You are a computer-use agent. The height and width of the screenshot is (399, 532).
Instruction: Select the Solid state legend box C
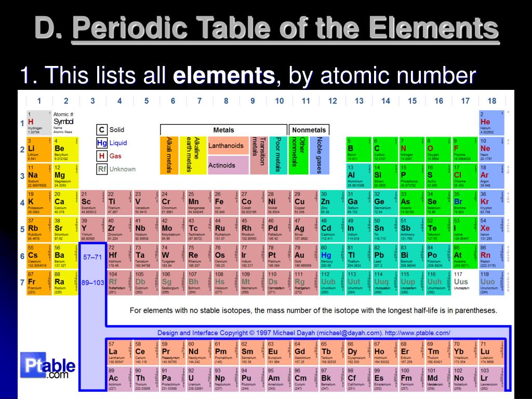101,129
